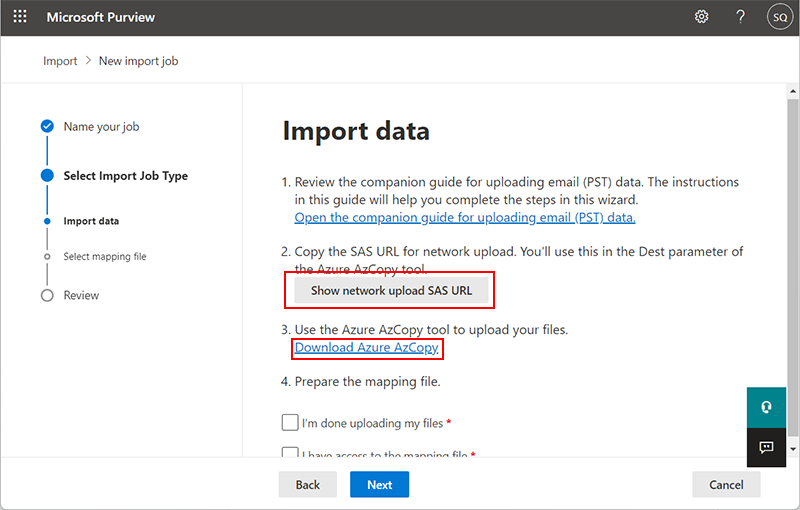Show the network upload SAS URL
Screen dimensions: 800x510
point(391,290)
